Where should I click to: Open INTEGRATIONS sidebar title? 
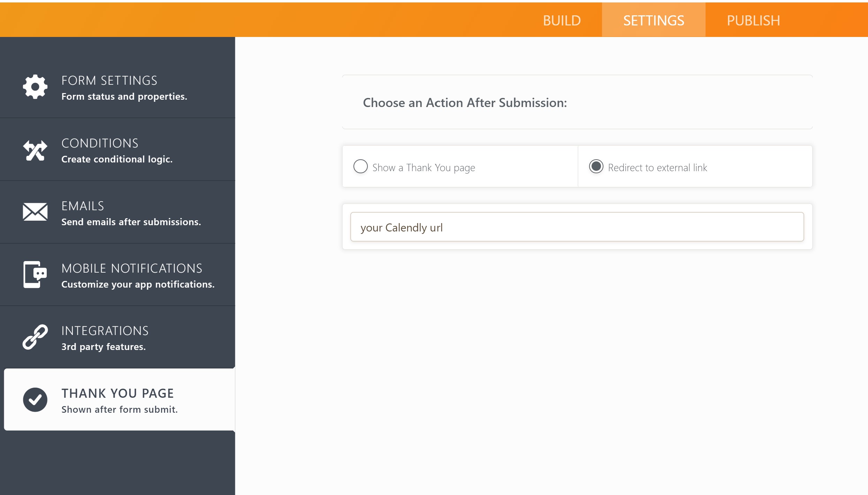(x=105, y=331)
